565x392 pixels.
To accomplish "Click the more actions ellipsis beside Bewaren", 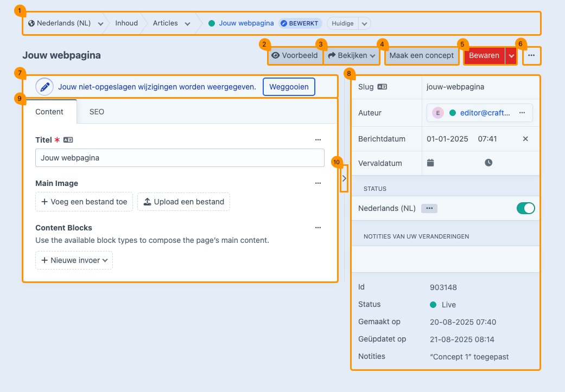I will click(531, 55).
